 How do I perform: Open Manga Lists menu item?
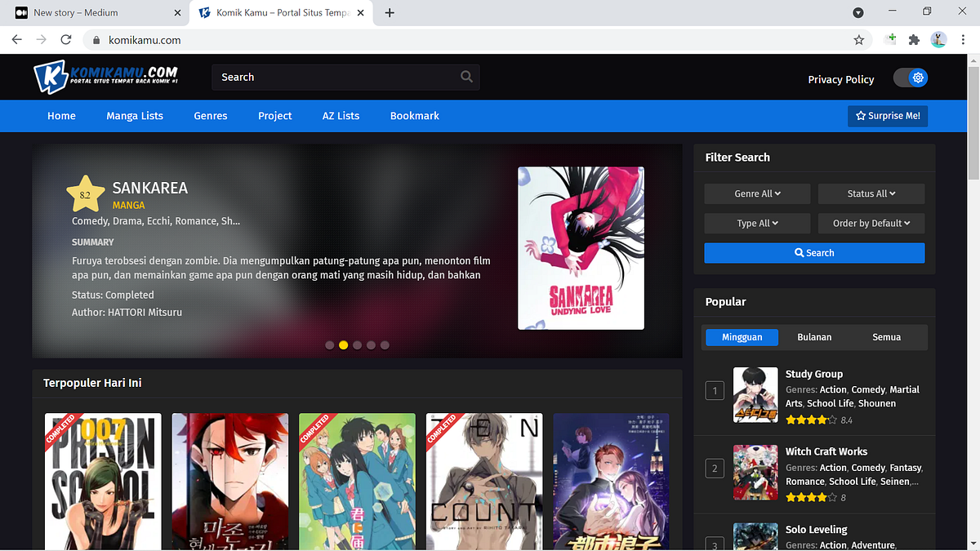(x=135, y=116)
